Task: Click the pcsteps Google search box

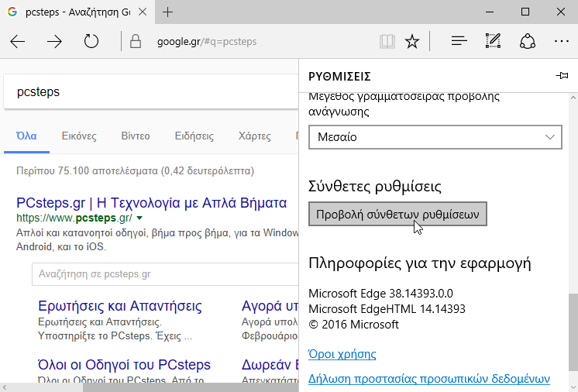Action: coord(151,91)
